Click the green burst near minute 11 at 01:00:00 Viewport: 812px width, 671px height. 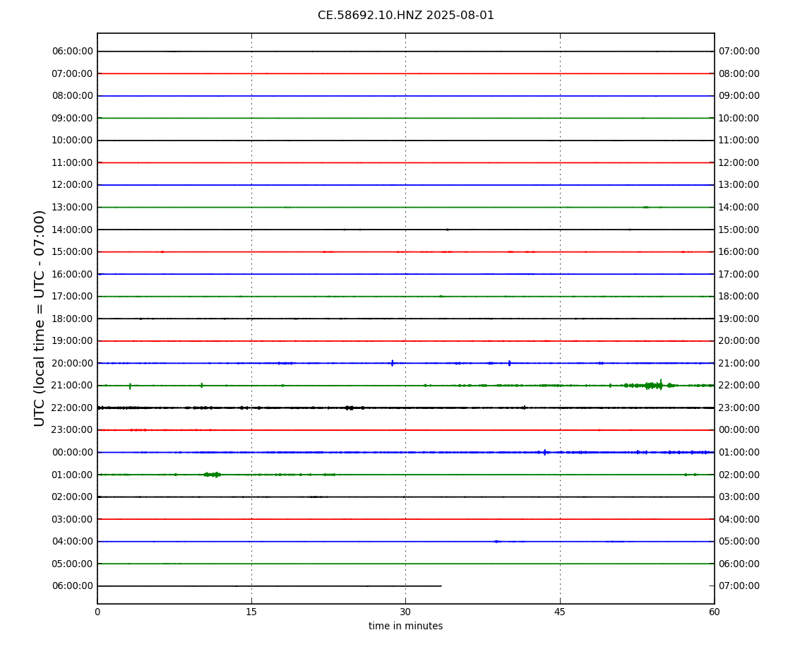pos(213,475)
